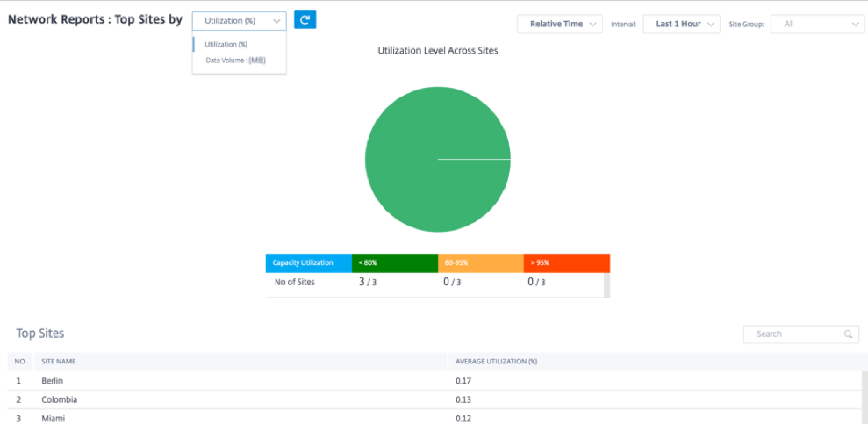Open the Last 1 Hour interval dropdown
The image size is (868, 424).
(x=681, y=25)
